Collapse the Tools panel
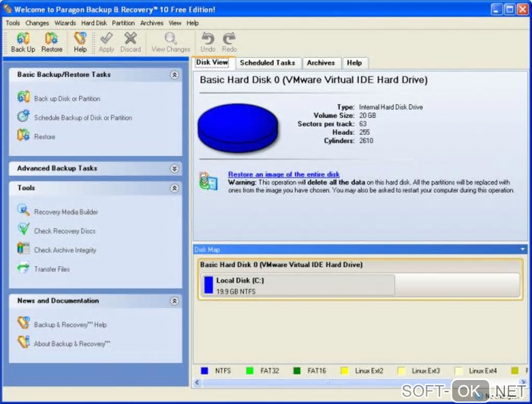The width and height of the screenshot is (532, 404). point(174,188)
